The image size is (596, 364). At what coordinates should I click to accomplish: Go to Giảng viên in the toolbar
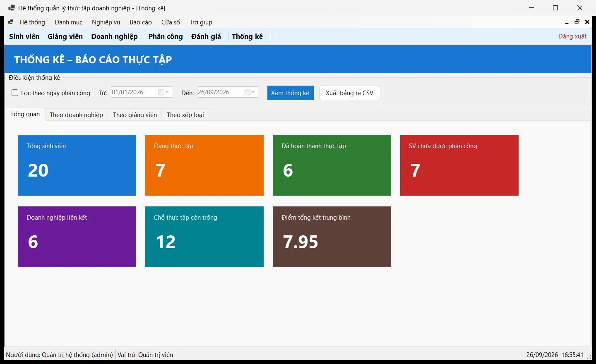point(65,36)
